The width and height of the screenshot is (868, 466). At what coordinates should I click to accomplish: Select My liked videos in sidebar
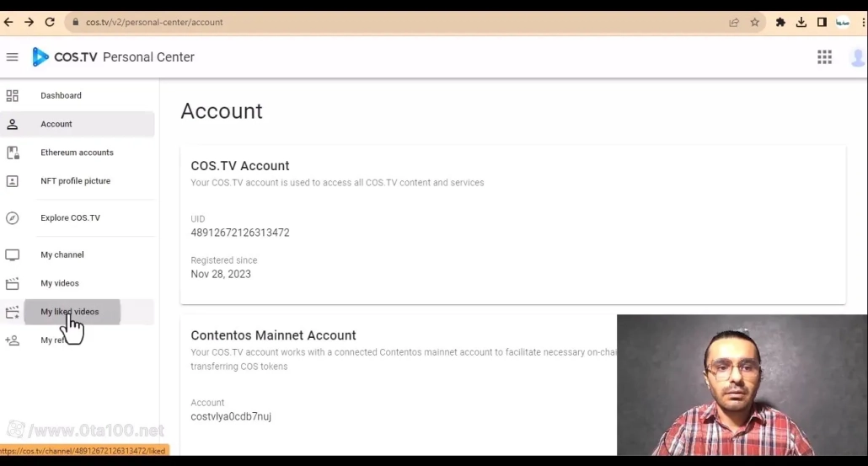pos(71,312)
